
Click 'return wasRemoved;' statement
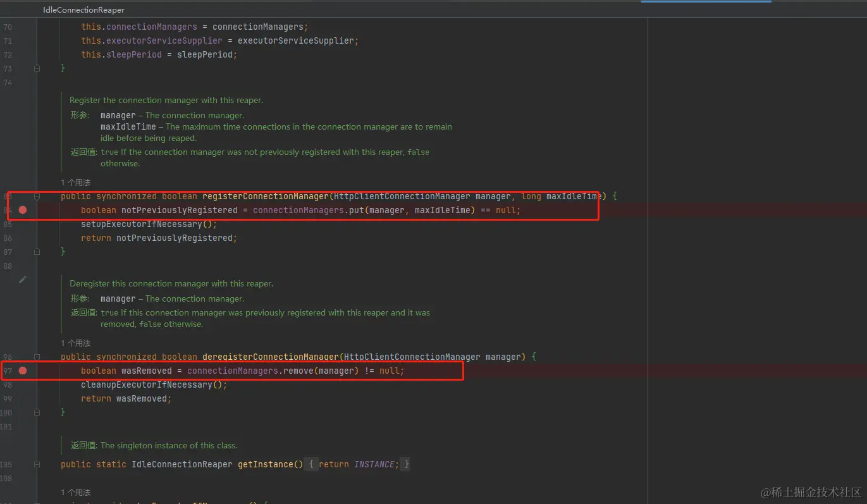tap(126, 398)
